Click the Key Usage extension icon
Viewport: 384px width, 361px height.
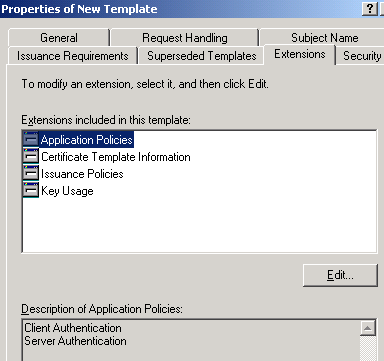31,190
